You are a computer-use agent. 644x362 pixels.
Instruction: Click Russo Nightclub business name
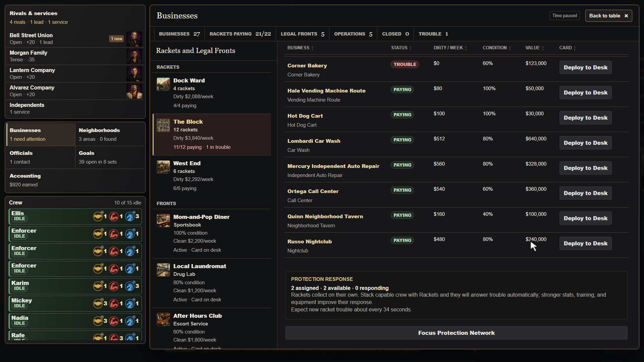click(309, 242)
